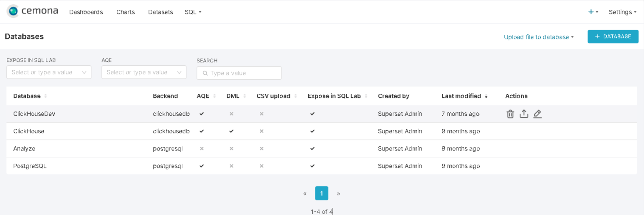
Task: Click the + DATABASE button
Action: (613, 36)
